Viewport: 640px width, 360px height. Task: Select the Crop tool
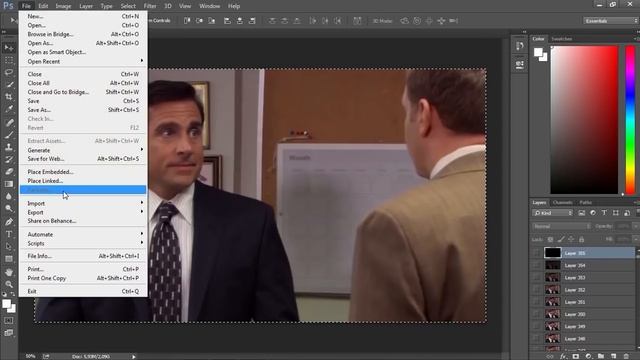tap(9, 97)
